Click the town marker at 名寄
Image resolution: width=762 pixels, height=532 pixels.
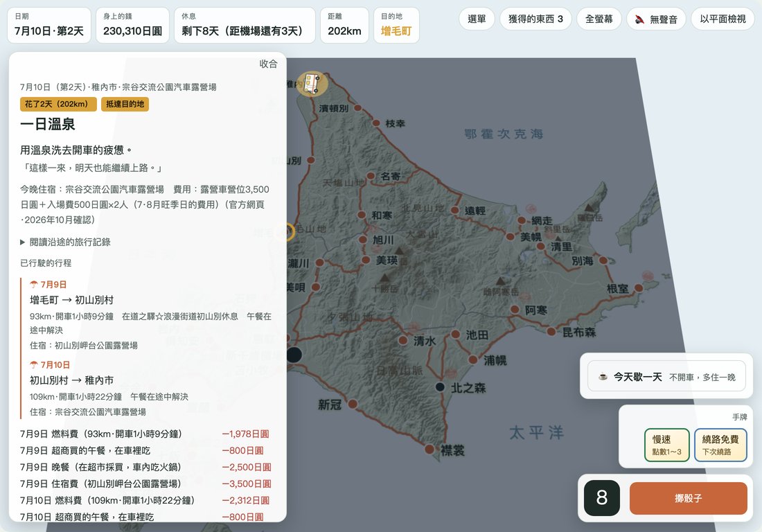click(371, 176)
